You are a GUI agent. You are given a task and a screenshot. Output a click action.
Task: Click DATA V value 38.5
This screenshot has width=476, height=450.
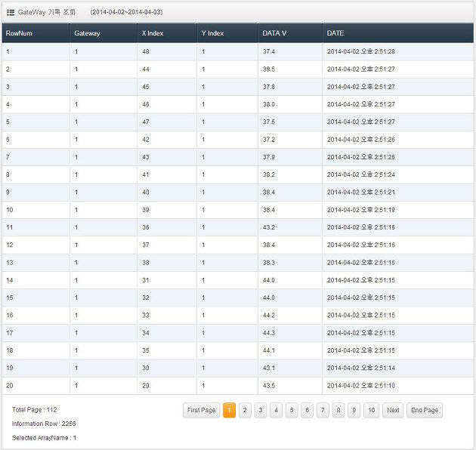tap(269, 69)
